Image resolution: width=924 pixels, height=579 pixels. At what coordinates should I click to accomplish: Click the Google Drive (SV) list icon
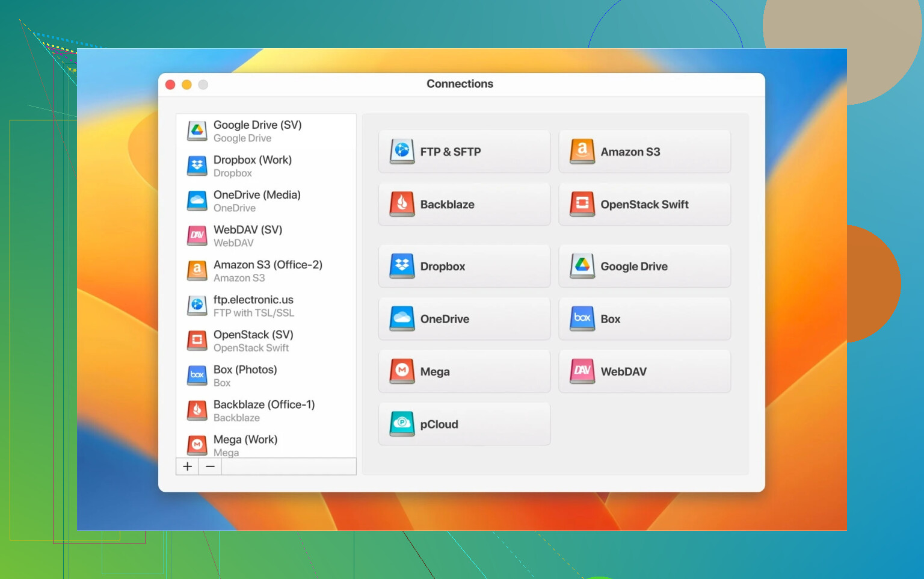pos(197,131)
